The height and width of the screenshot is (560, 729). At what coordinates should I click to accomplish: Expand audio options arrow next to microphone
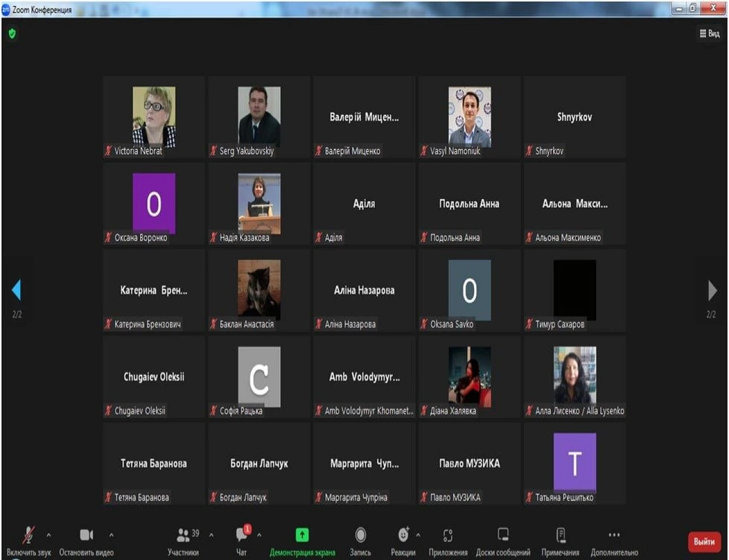49,535
